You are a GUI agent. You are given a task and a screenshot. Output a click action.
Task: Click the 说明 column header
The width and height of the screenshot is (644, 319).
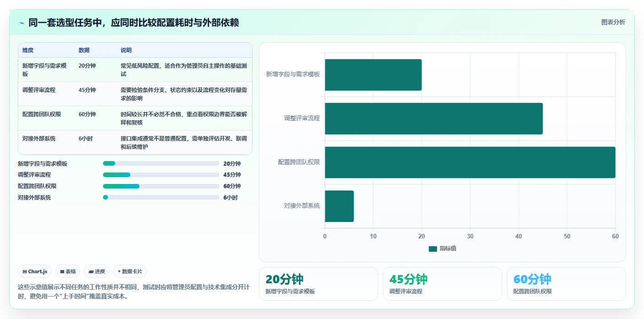126,50
